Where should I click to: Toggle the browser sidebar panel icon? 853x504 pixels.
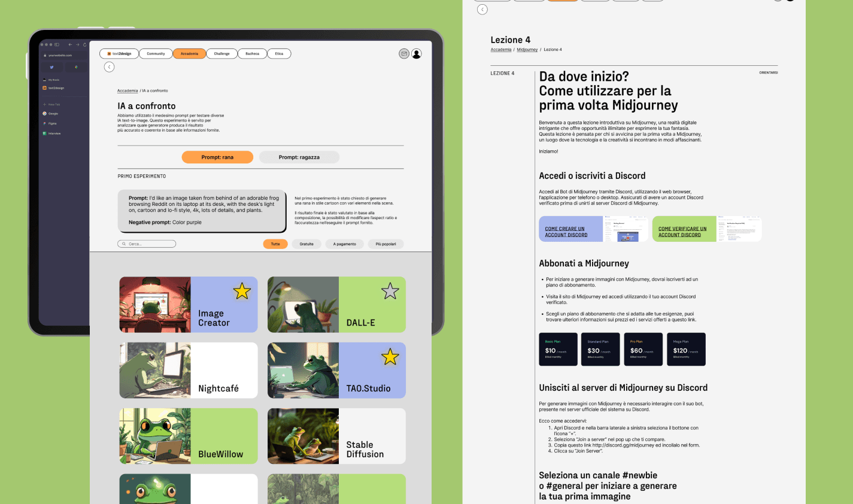[x=57, y=45]
